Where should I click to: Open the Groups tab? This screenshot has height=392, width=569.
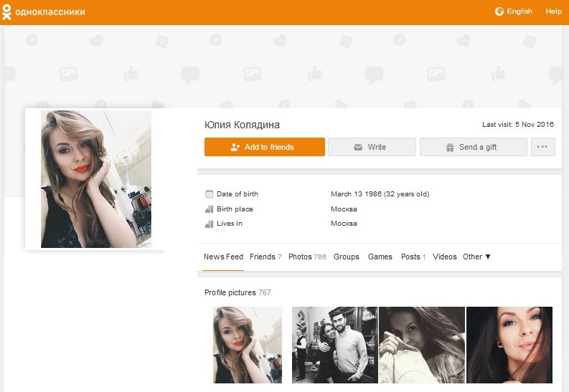[346, 257]
